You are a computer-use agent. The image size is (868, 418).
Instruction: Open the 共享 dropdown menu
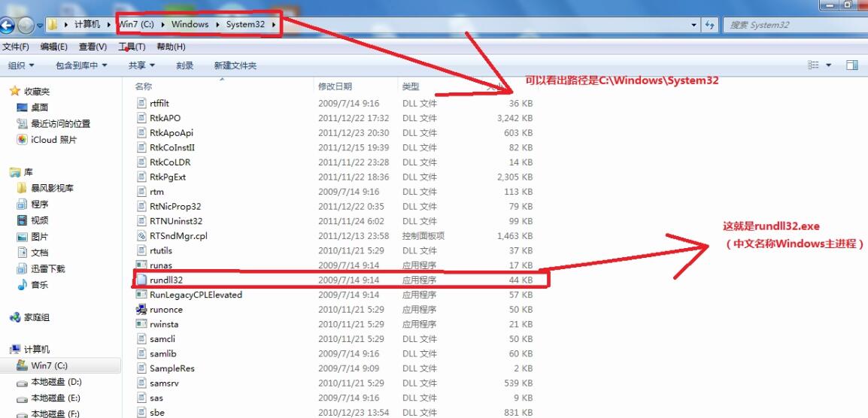[141, 65]
